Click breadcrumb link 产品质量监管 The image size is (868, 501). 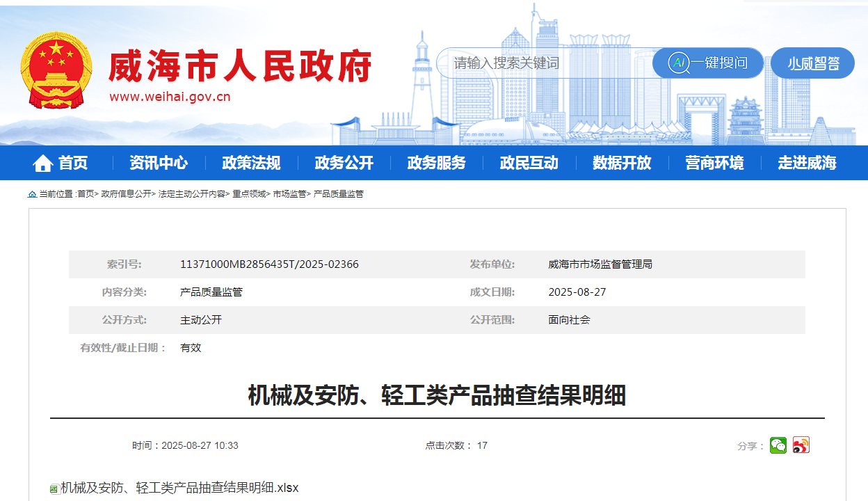click(338, 194)
